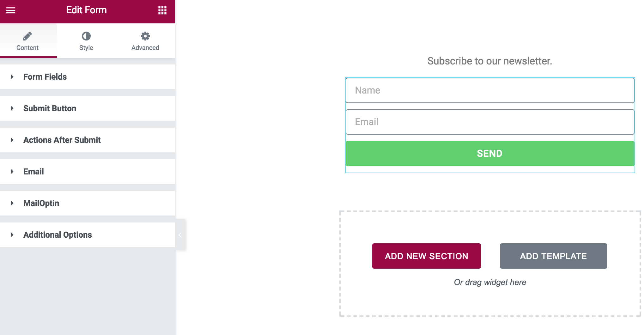Expand the Form Fields section
The height and width of the screenshot is (335, 644).
click(45, 77)
